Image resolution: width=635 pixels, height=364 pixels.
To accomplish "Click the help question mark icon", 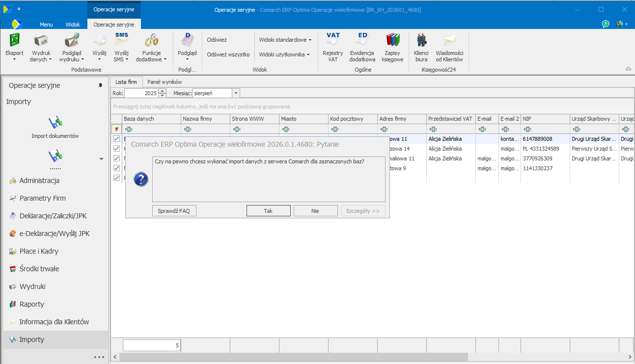I will point(606,24).
